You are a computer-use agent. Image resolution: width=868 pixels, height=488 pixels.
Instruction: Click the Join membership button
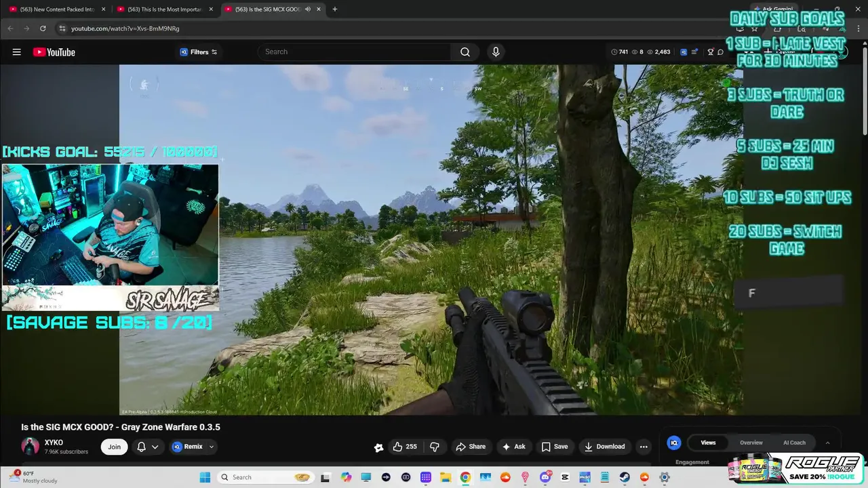[x=114, y=447]
